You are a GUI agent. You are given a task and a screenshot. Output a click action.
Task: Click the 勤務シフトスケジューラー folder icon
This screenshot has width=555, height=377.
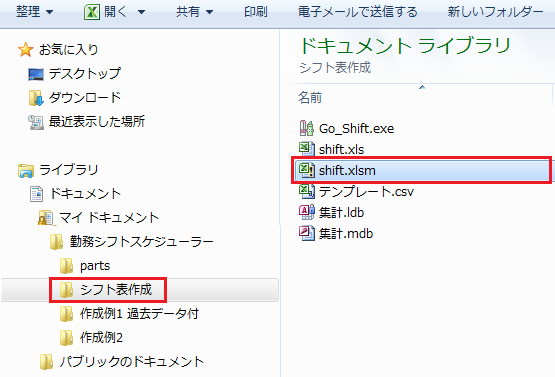point(56,242)
